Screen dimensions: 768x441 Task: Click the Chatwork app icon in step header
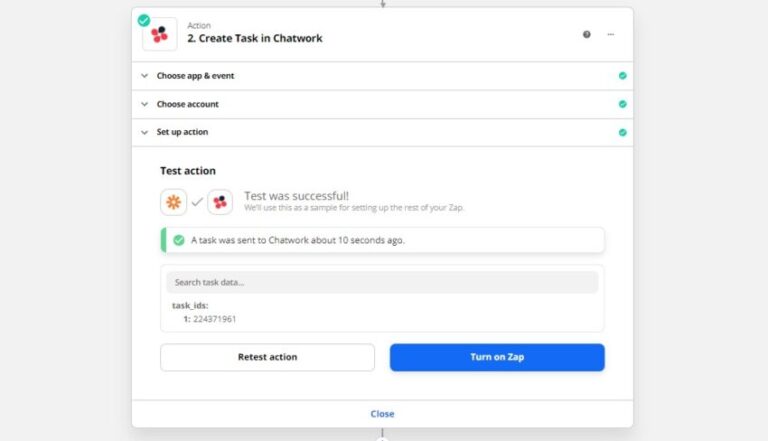pos(160,34)
